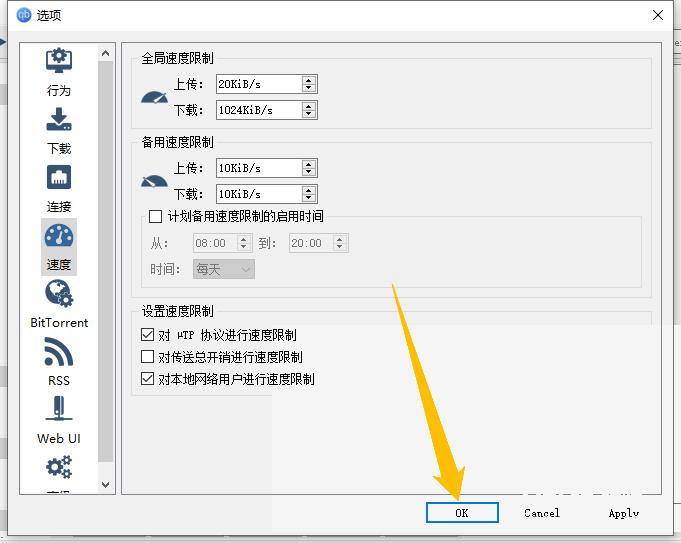
Task: Open the RSS settings icon
Action: [59, 352]
